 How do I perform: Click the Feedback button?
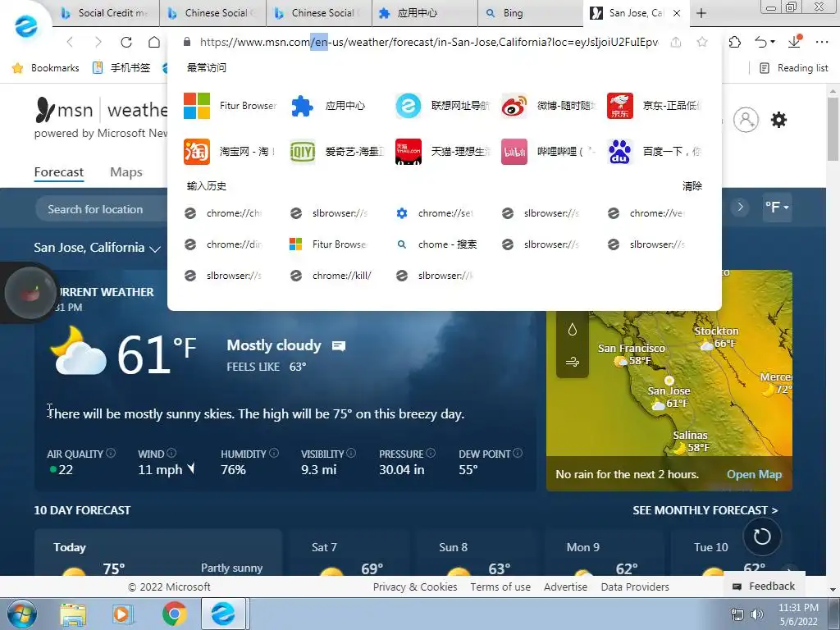tap(764, 586)
